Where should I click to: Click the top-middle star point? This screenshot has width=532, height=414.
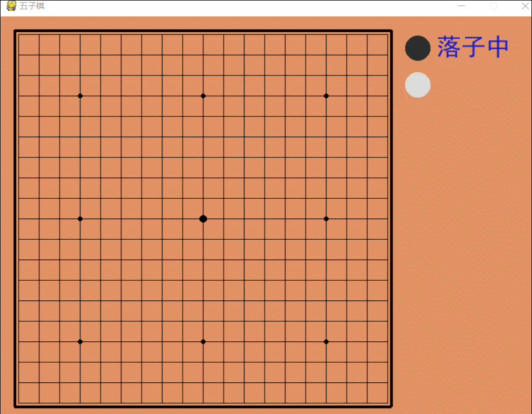(203, 96)
